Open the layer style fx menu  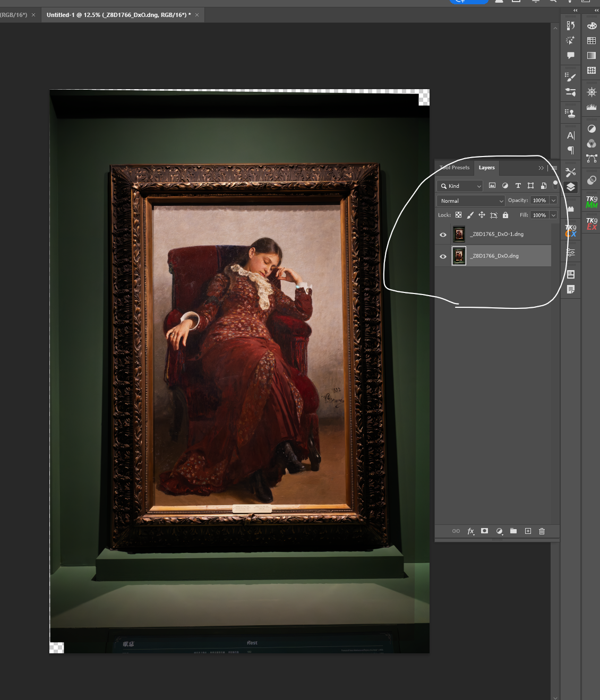click(470, 531)
